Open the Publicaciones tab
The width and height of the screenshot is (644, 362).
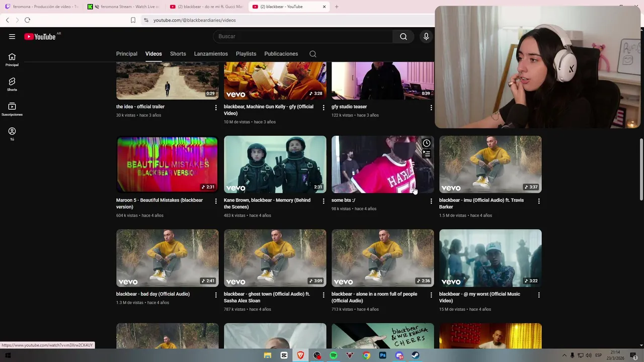(x=281, y=54)
